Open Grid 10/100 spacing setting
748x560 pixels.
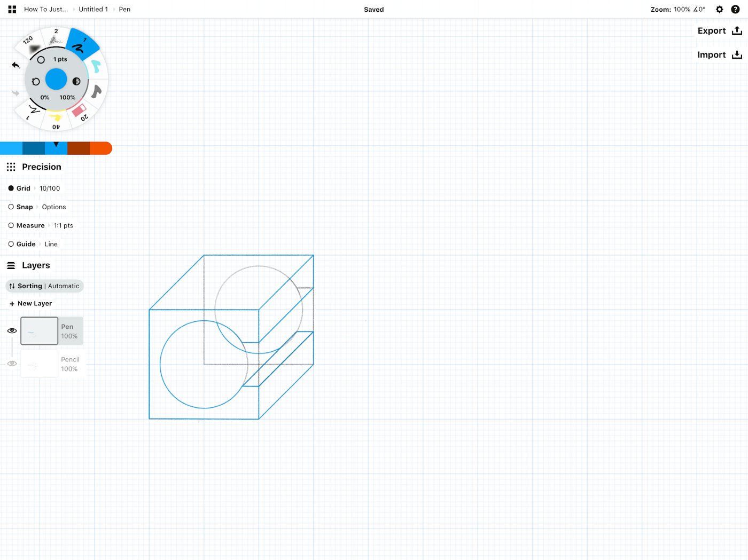(x=50, y=188)
